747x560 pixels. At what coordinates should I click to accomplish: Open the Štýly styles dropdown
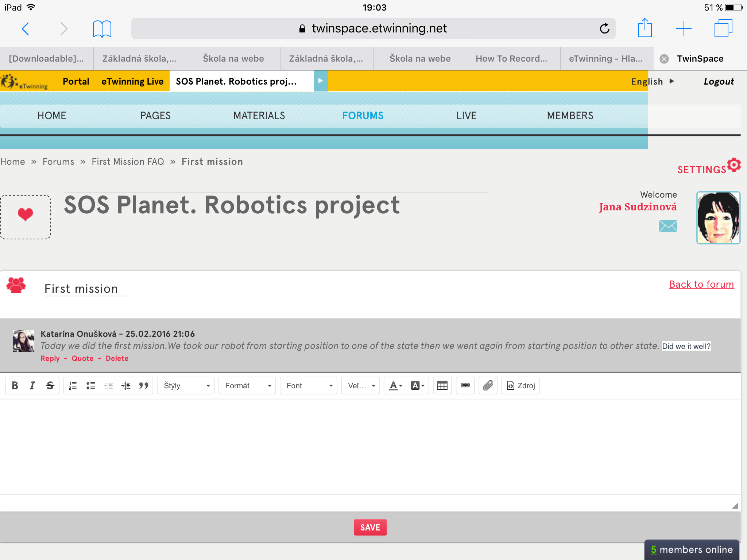click(x=186, y=386)
